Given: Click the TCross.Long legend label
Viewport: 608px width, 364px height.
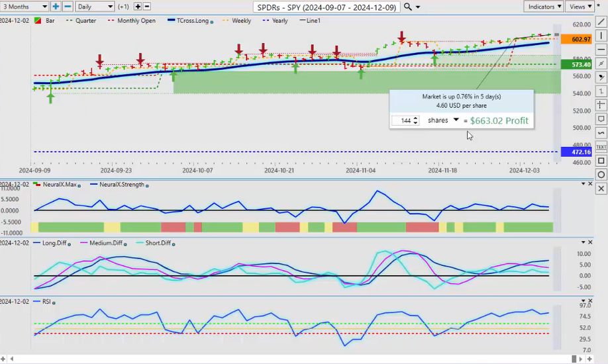Looking at the screenshot, I should 193,21.
